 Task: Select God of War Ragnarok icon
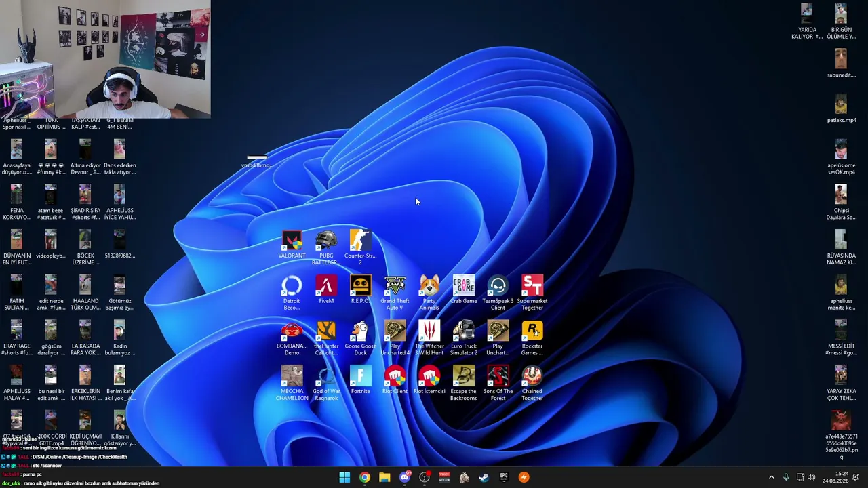point(326,384)
